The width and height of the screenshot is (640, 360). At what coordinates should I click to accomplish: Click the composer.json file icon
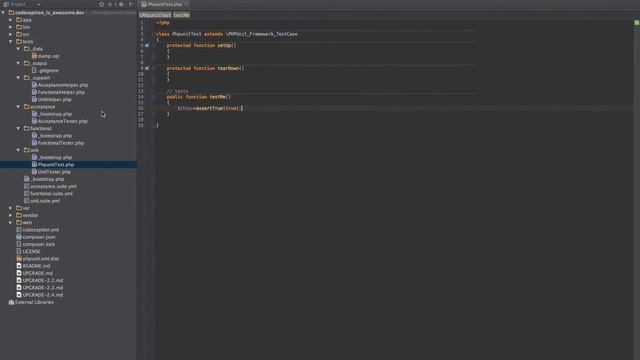point(19,237)
